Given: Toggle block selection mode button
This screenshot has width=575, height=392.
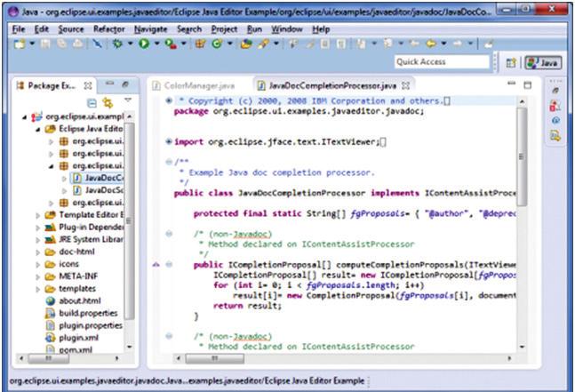Looking at the screenshot, I should click(325, 44).
